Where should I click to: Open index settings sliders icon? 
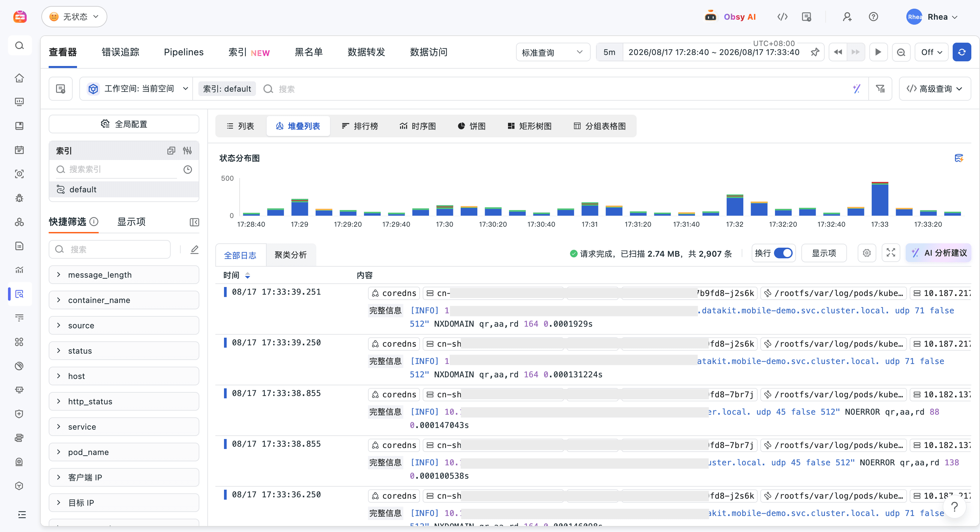187,151
